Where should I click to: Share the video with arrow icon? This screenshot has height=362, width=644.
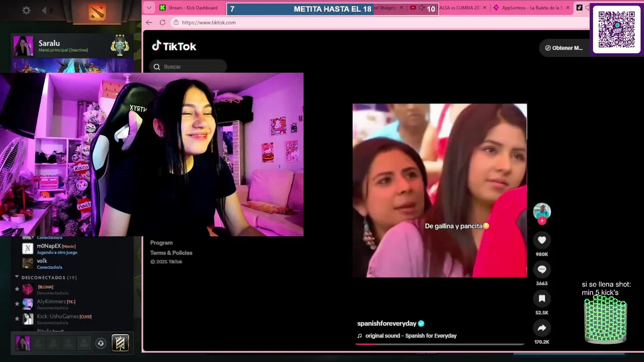click(x=542, y=328)
